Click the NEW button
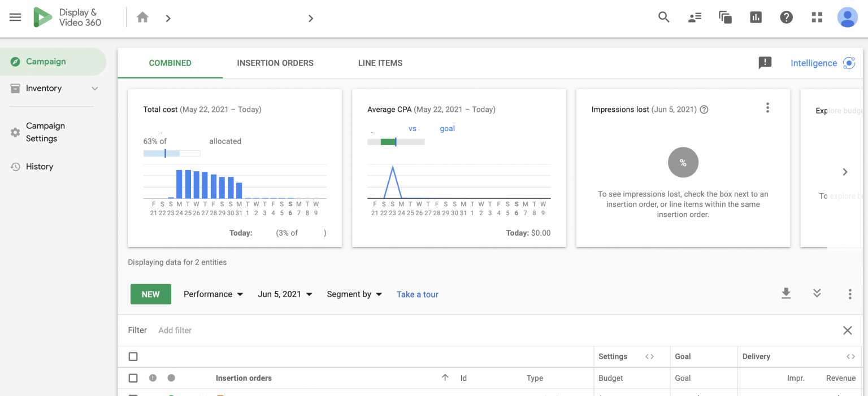 click(150, 294)
